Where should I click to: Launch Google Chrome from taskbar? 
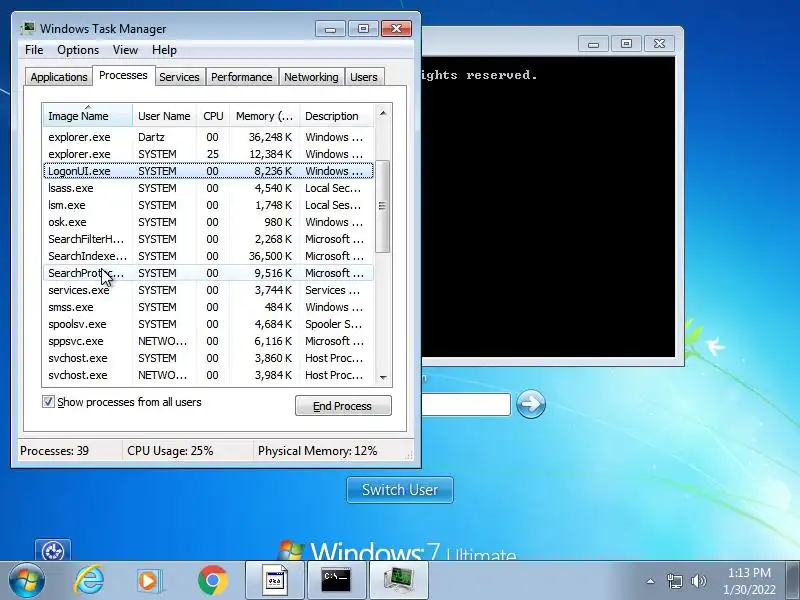tap(213, 580)
